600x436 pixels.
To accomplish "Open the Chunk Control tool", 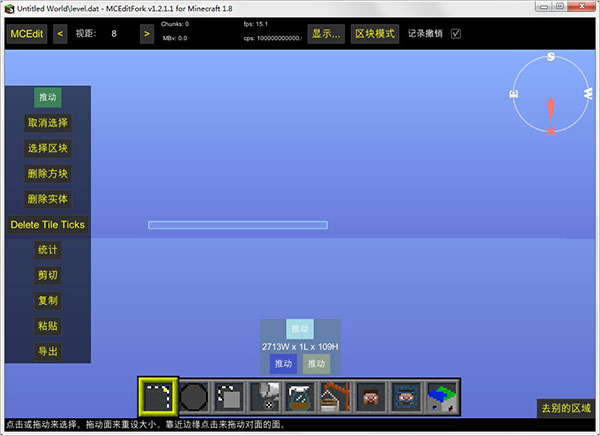I will click(442, 397).
